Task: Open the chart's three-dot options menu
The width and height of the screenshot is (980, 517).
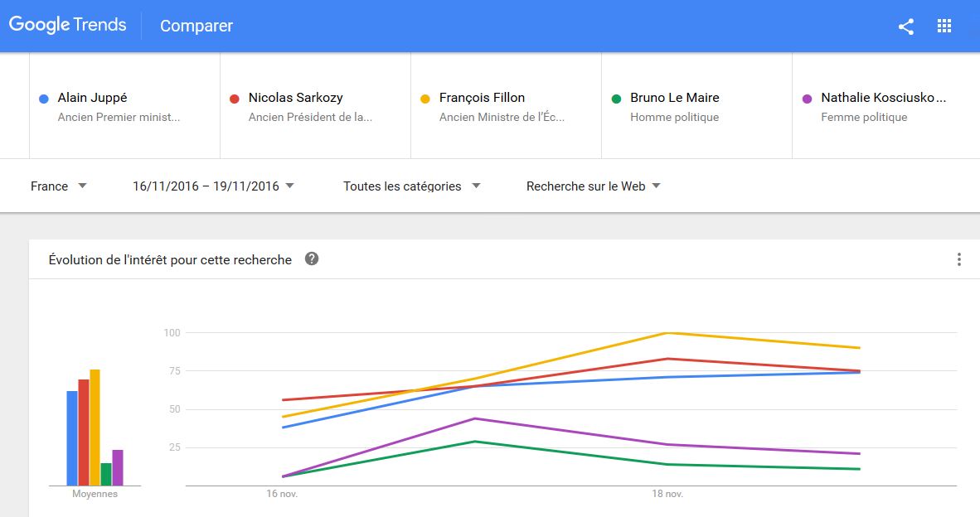Action: click(958, 259)
